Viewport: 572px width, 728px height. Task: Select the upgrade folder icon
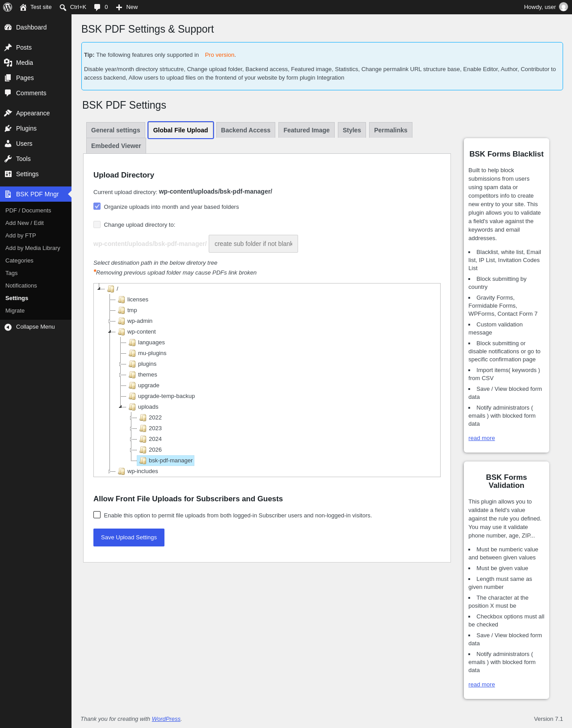tap(132, 385)
